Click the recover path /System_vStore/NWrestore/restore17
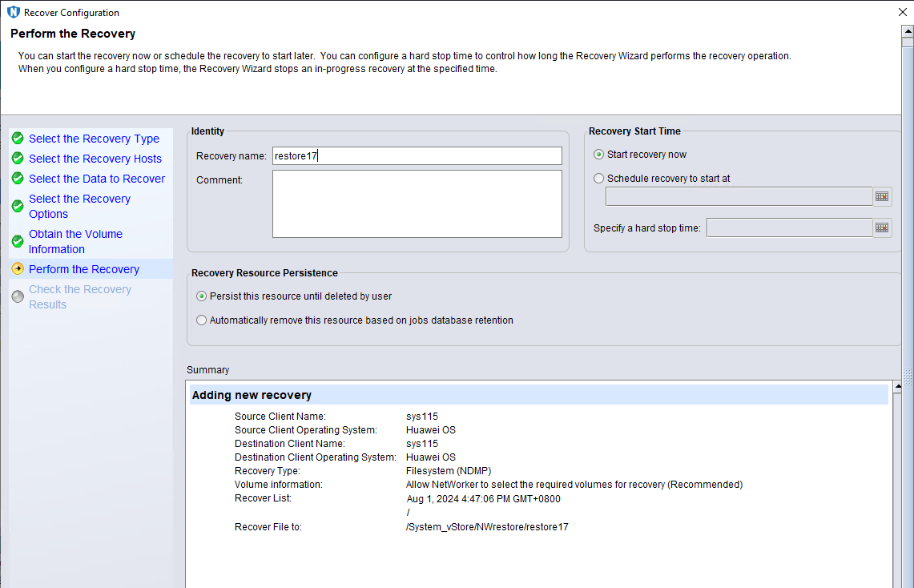This screenshot has height=588, width=914. [487, 527]
